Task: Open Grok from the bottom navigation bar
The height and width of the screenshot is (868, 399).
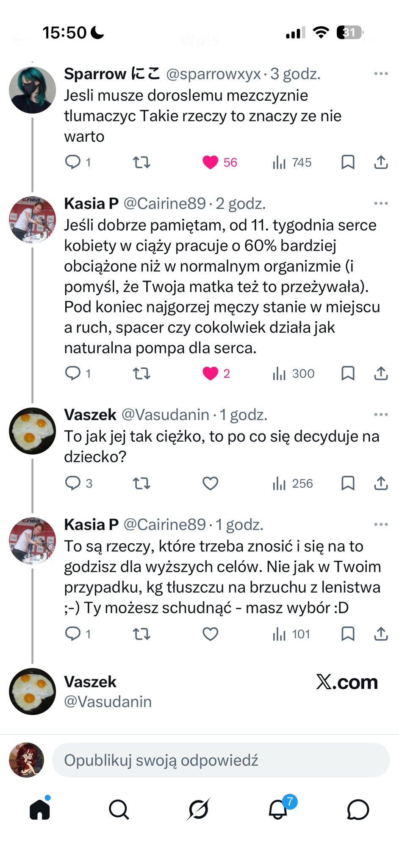Action: [x=198, y=810]
